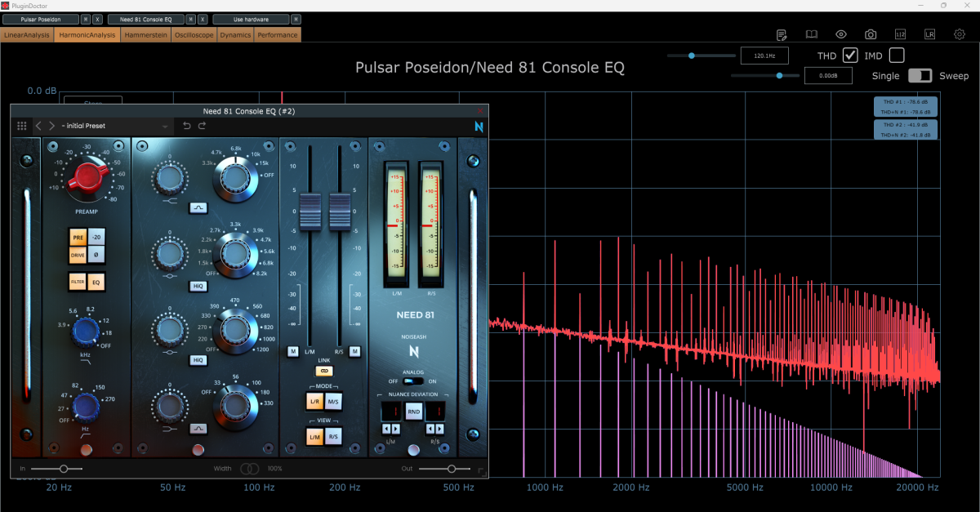Viewport: 980px width, 512px height.
Task: Take a snapshot with the camera icon
Action: [871, 34]
